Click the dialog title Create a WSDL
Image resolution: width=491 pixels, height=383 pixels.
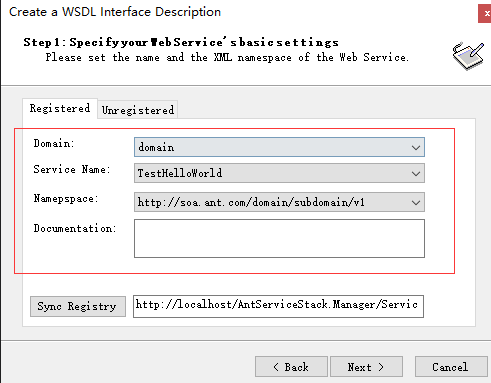point(115,12)
